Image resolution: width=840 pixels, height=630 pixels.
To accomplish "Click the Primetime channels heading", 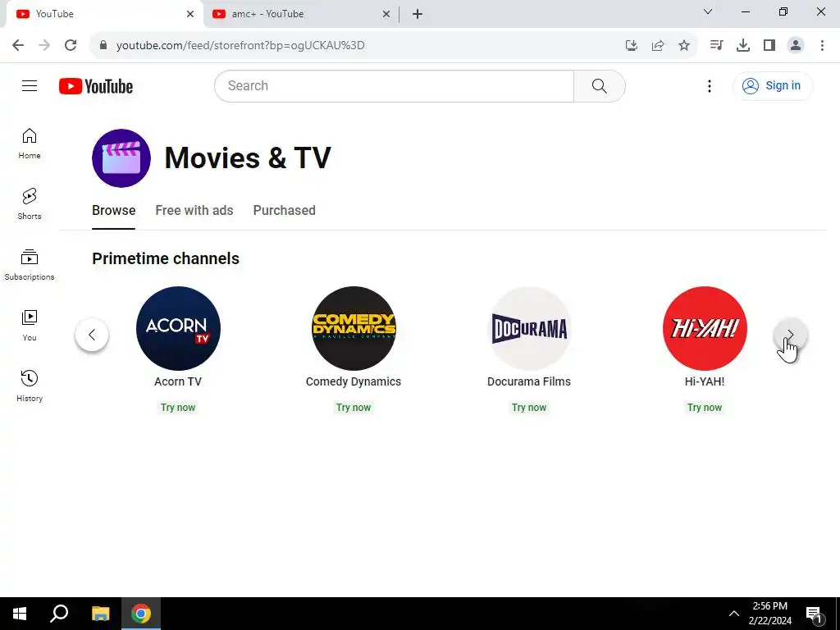I will (166, 258).
